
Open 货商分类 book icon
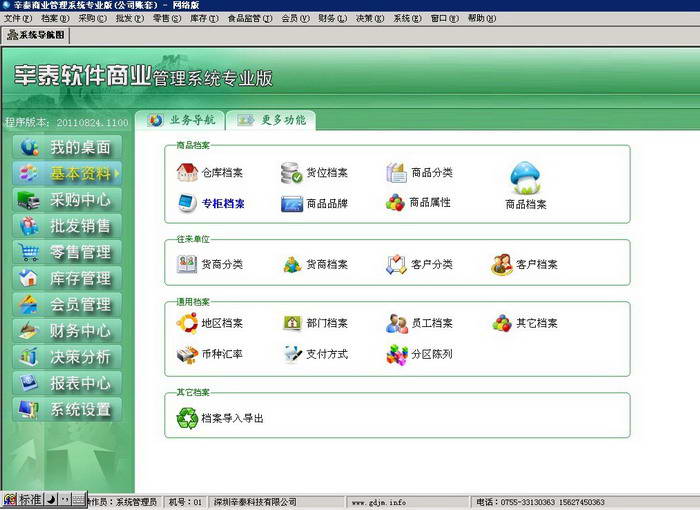pos(187,264)
